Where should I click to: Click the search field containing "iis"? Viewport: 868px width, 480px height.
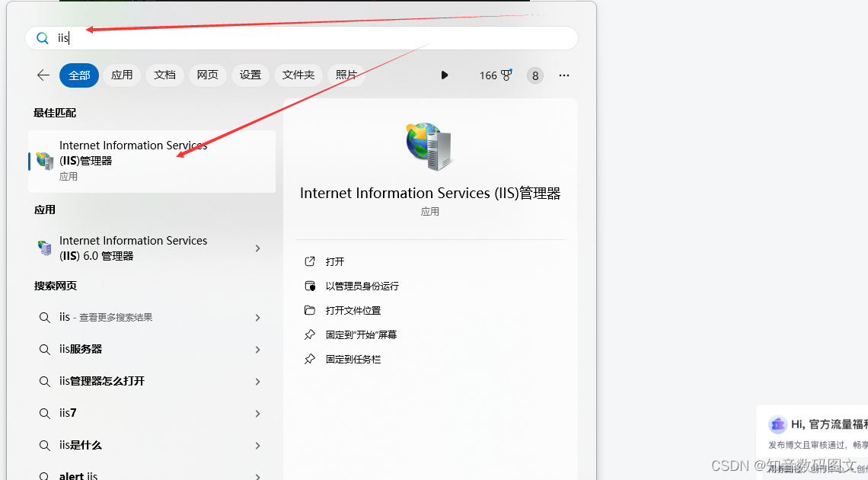pos(302,38)
